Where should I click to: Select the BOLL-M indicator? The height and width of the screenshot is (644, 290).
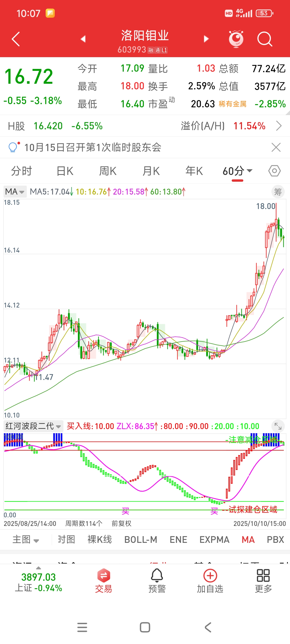click(x=141, y=540)
